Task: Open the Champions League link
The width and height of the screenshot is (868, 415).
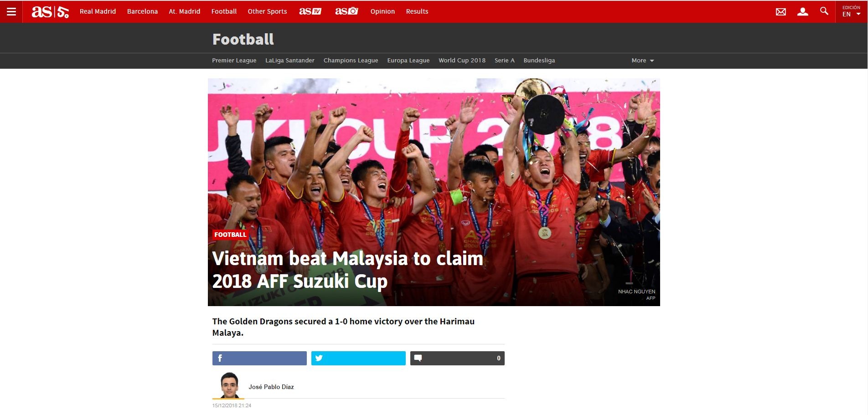Action: [x=351, y=61]
